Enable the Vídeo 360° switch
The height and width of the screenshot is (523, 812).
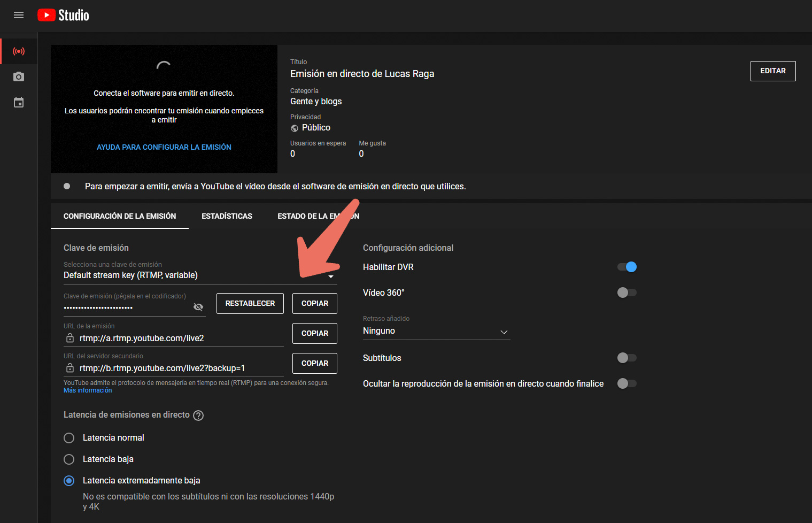point(627,293)
